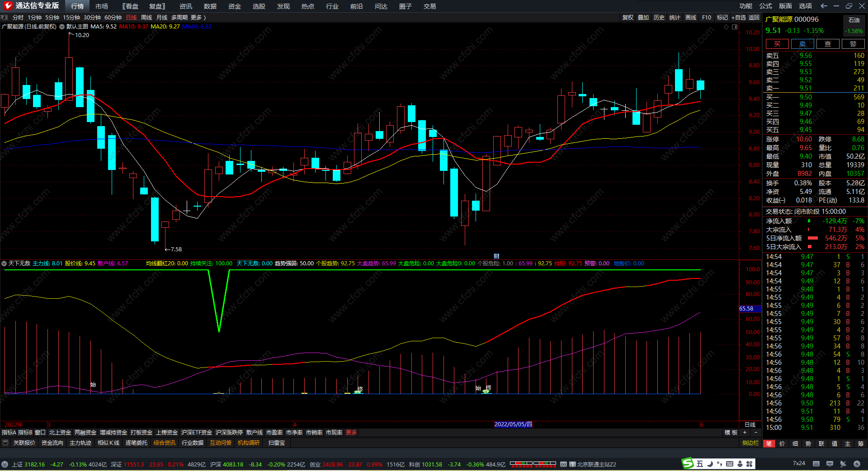Click the 返回 return button
This screenshot has width=868, height=471.
coord(754,17)
